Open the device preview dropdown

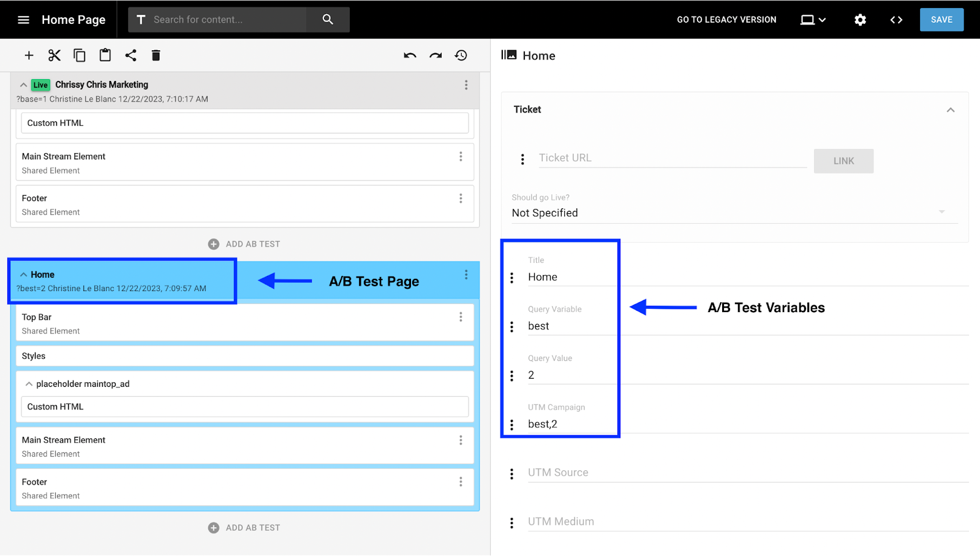[812, 19]
